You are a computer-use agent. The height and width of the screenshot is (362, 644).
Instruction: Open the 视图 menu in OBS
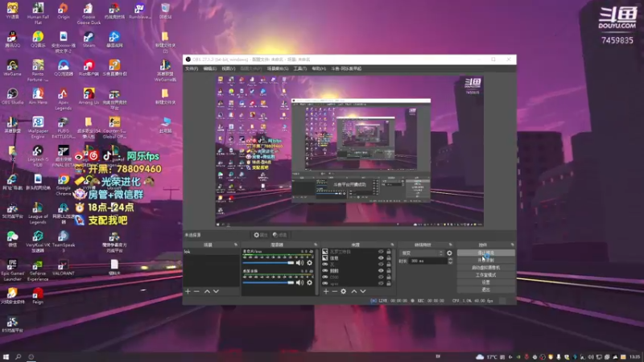229,68
